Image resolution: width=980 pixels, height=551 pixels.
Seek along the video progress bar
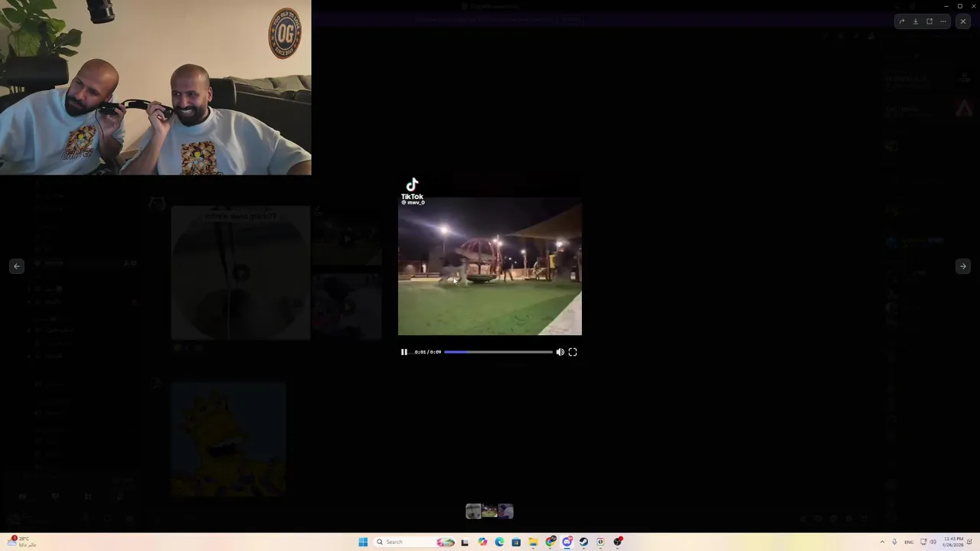[x=498, y=352]
